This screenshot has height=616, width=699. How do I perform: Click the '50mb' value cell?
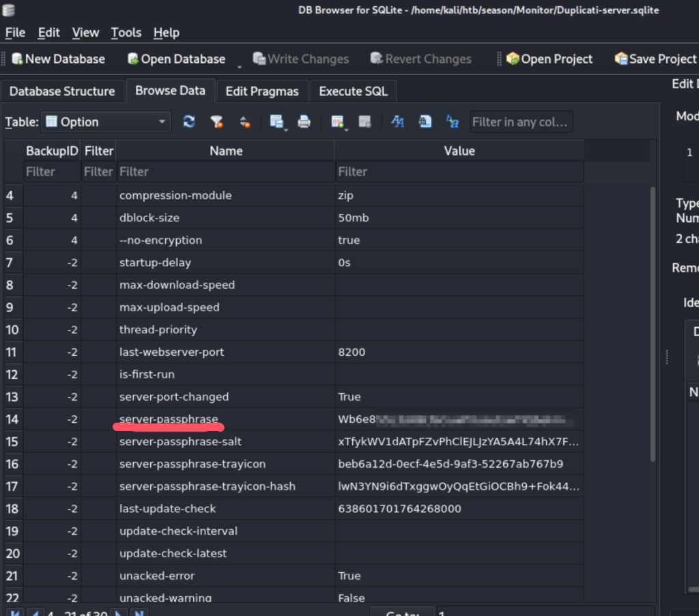pyautogui.click(x=459, y=218)
